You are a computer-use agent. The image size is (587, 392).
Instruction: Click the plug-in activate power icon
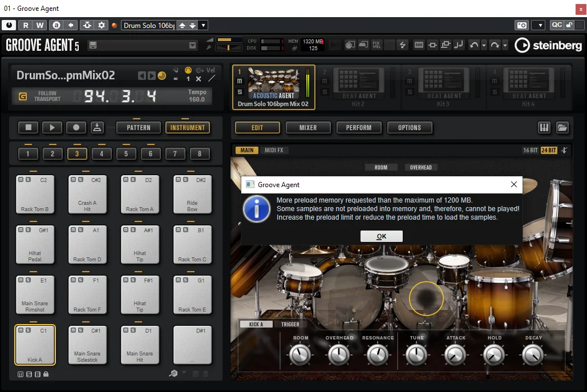coord(9,25)
